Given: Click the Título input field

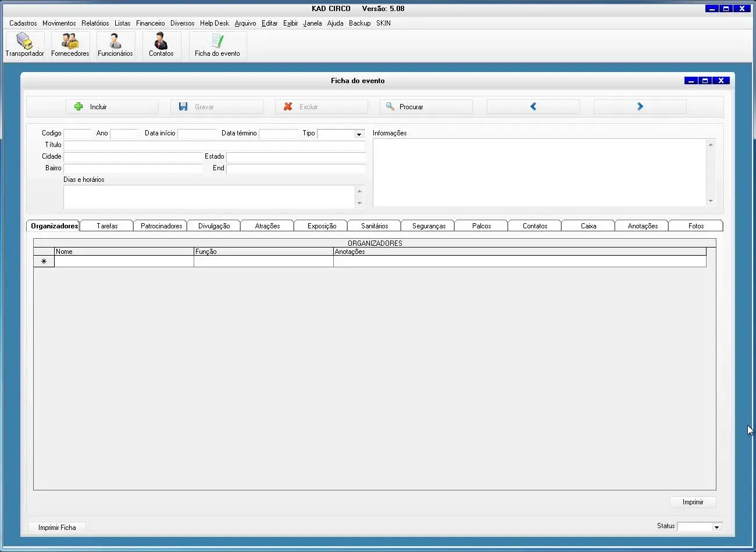Looking at the screenshot, I should tap(213, 145).
